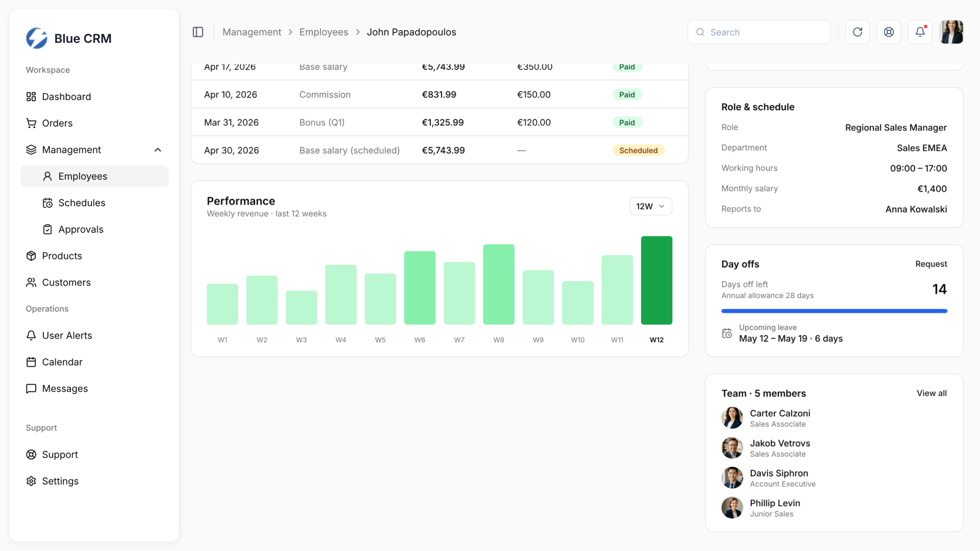Image resolution: width=980 pixels, height=551 pixels.
Task: Click the €831.99 commission amount
Action: [439, 94]
